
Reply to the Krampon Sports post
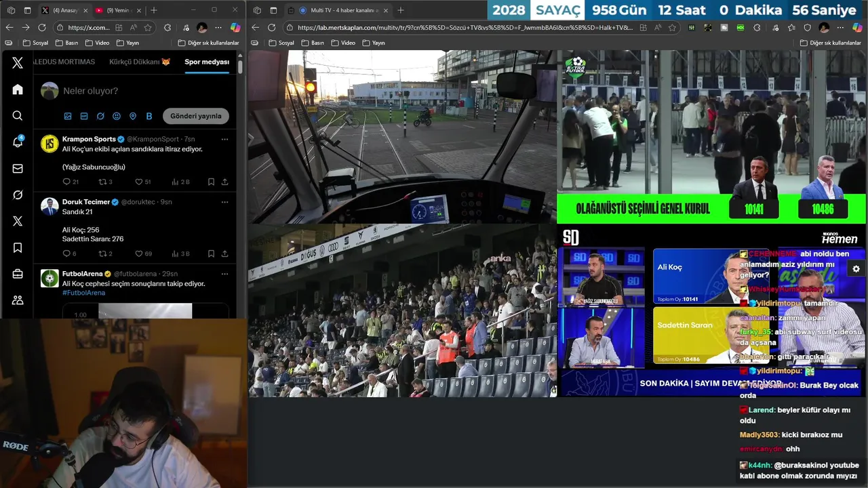click(x=66, y=182)
